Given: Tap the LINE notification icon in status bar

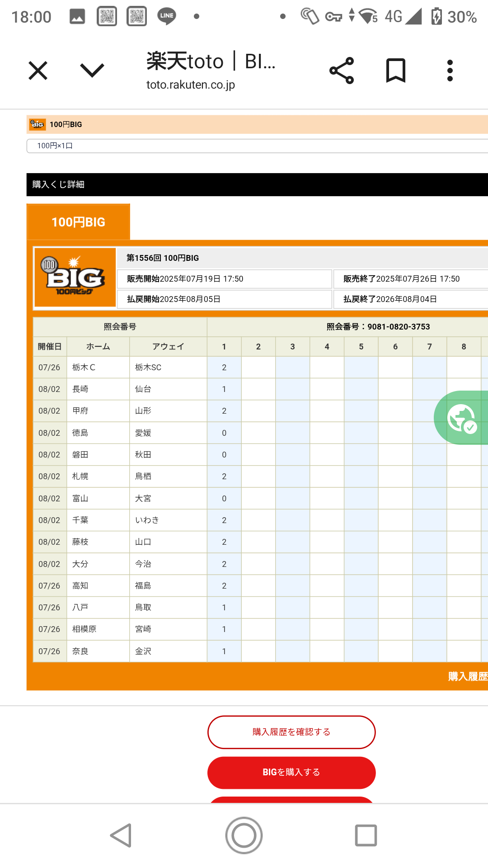Looking at the screenshot, I should pos(167,16).
